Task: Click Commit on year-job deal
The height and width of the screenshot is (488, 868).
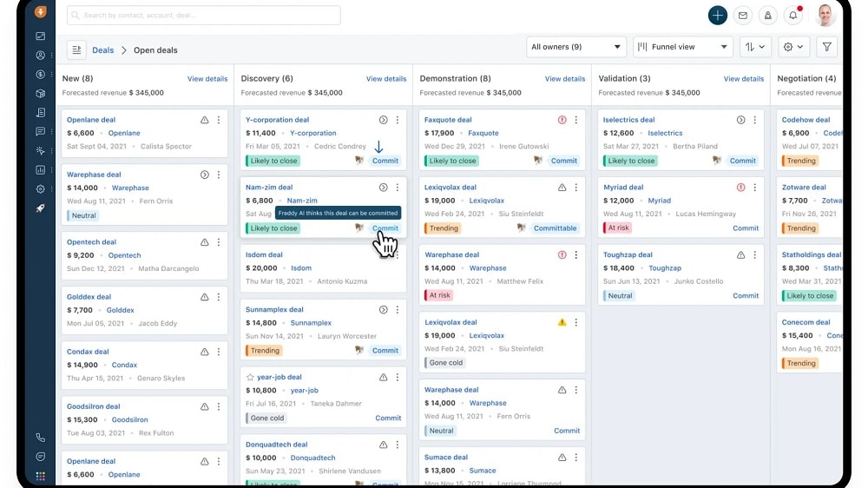Action: pos(388,419)
